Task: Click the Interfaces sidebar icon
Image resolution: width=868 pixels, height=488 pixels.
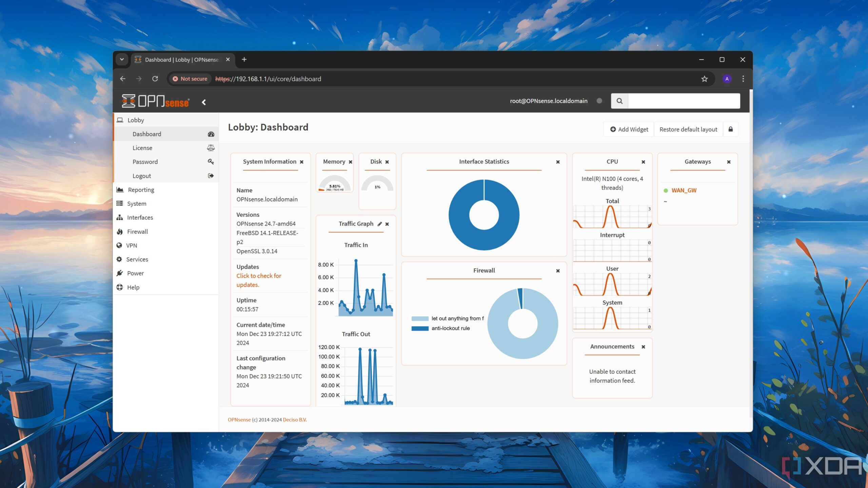Action: tap(120, 217)
